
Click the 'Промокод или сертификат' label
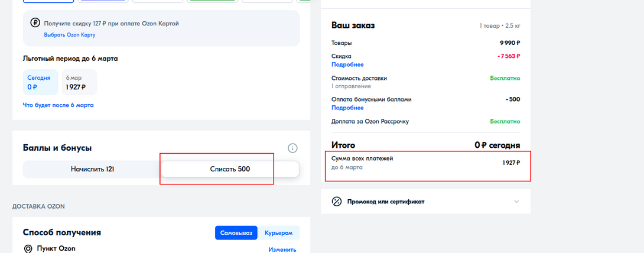pyautogui.click(x=385, y=202)
